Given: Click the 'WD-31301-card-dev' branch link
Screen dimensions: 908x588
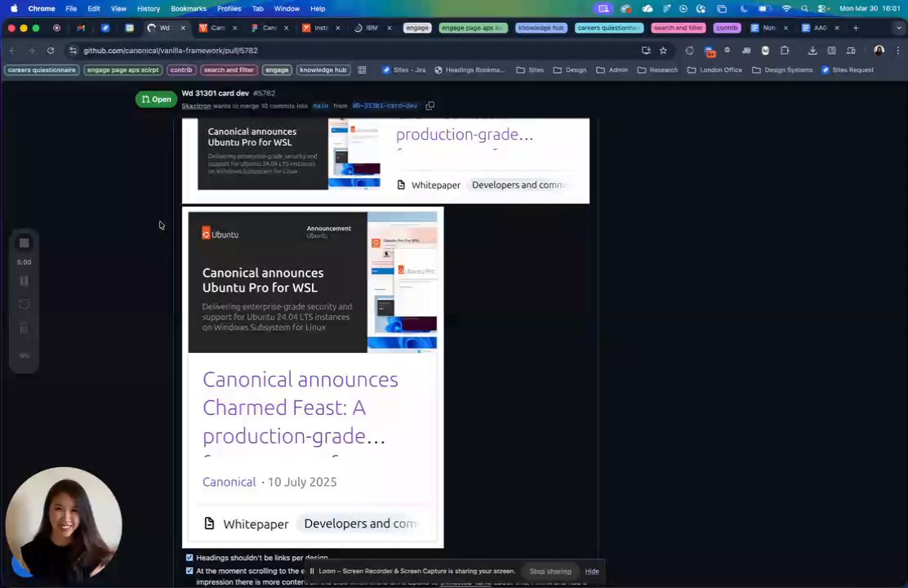Looking at the screenshot, I should (385, 106).
